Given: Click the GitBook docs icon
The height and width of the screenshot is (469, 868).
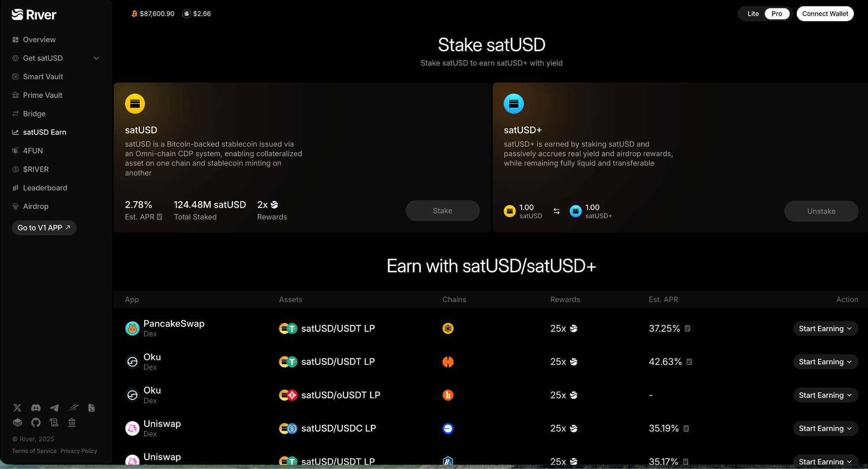Looking at the screenshot, I should (x=17, y=423).
